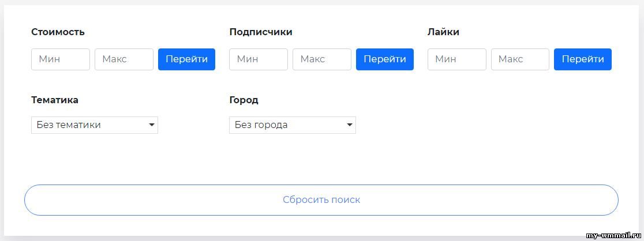The width and height of the screenshot is (644, 241).
Task: Click the Подписчики heading
Action: coord(261,32)
